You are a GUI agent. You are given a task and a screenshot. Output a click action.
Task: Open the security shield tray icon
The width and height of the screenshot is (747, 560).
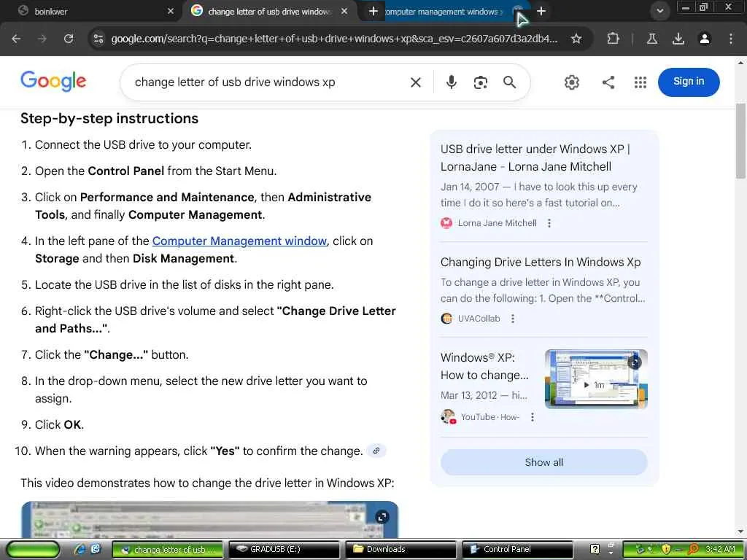click(666, 549)
